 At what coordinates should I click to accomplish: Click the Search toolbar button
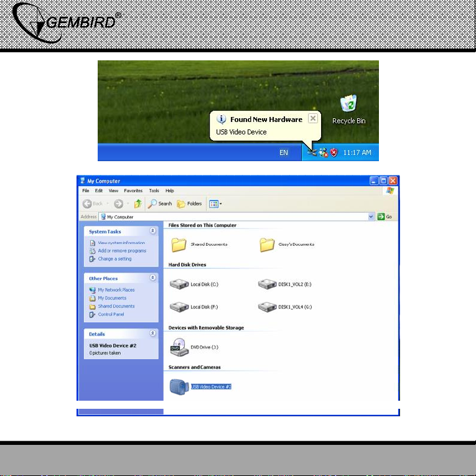[161, 203]
